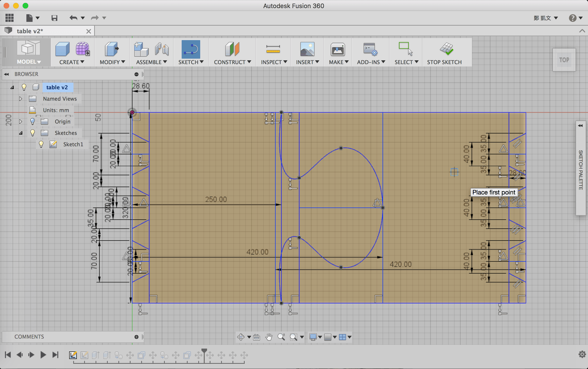Click the Stop Sketch checkmark icon
This screenshot has width=588, height=369.
pyautogui.click(x=447, y=49)
